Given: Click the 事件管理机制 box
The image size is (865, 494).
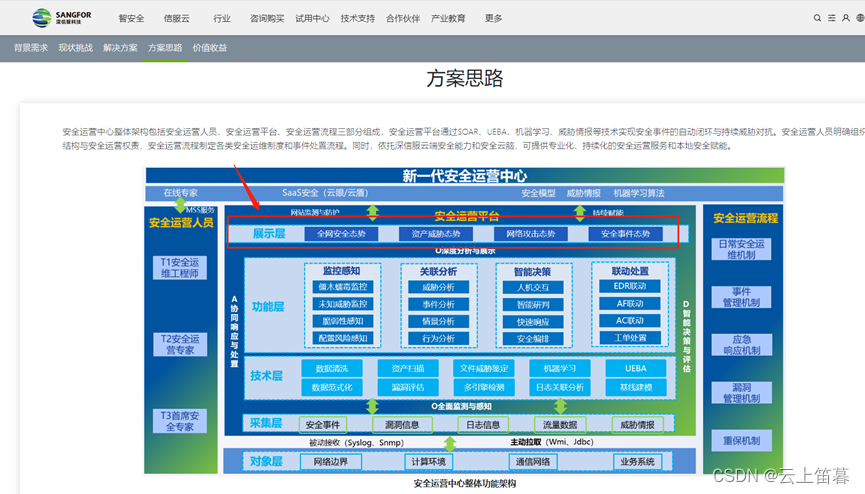Looking at the screenshot, I should coord(741,297).
